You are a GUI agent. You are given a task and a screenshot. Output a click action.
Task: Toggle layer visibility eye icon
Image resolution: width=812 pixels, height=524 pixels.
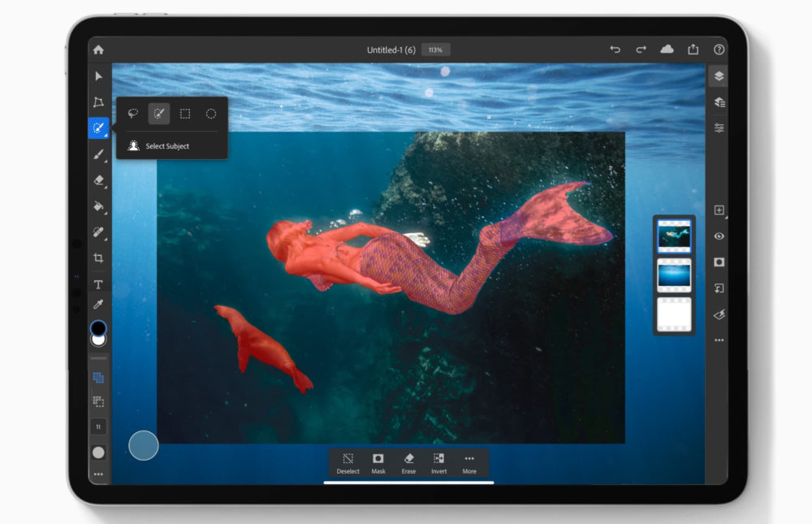coord(719,236)
